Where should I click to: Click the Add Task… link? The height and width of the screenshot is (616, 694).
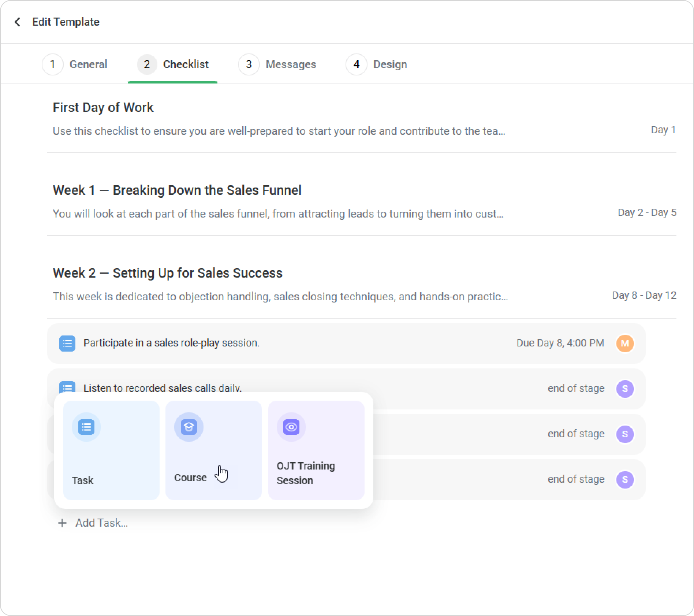pyautogui.click(x=101, y=523)
